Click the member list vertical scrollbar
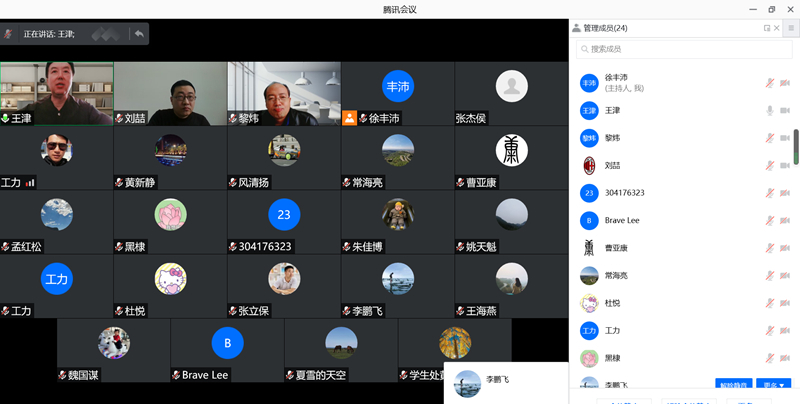 (796, 145)
